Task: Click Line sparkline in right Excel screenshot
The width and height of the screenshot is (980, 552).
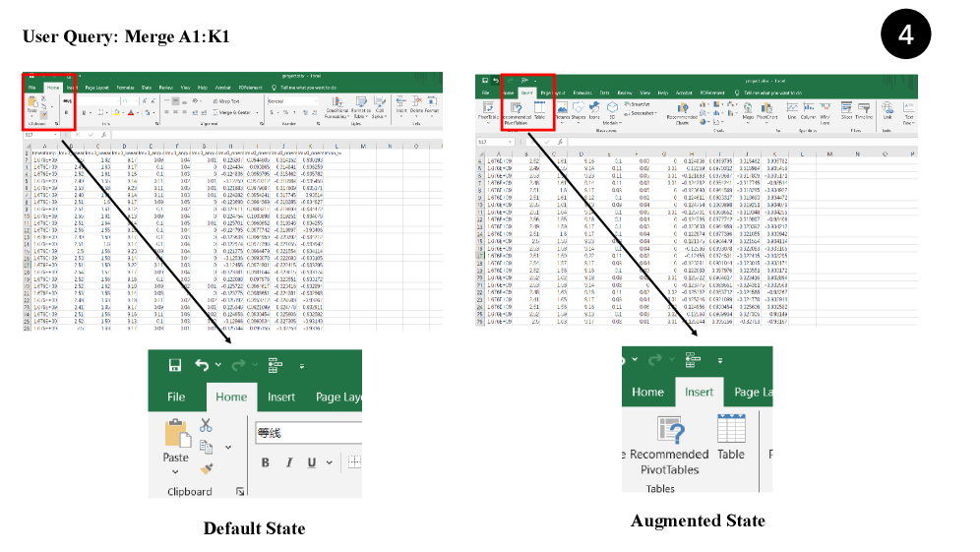Action: (792, 112)
